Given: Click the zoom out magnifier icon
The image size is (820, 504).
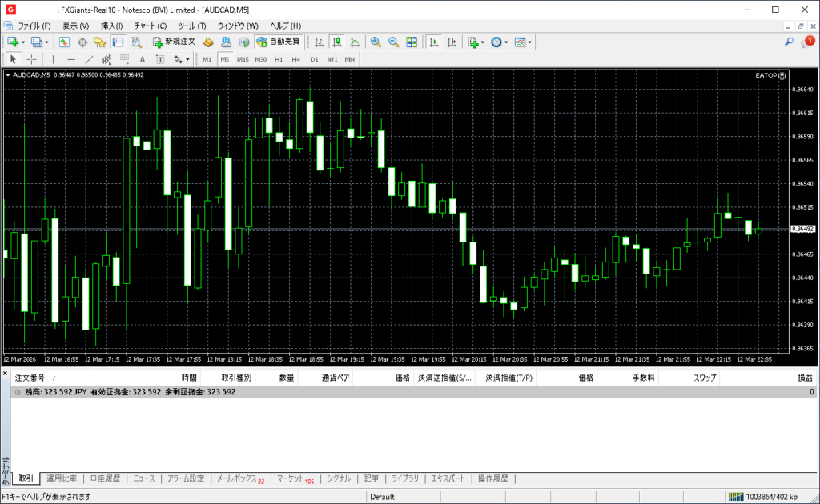Looking at the screenshot, I should tap(393, 42).
